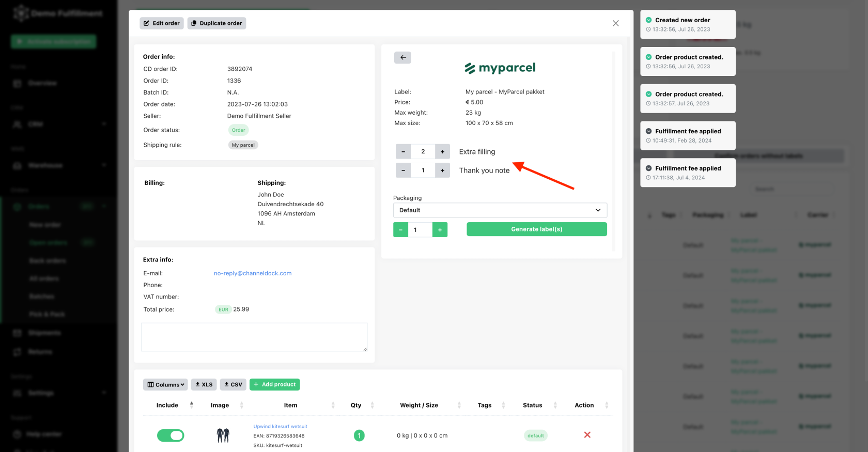Toggle Include switch for kitesurf wetsuit
The width and height of the screenshot is (868, 452).
click(171, 435)
